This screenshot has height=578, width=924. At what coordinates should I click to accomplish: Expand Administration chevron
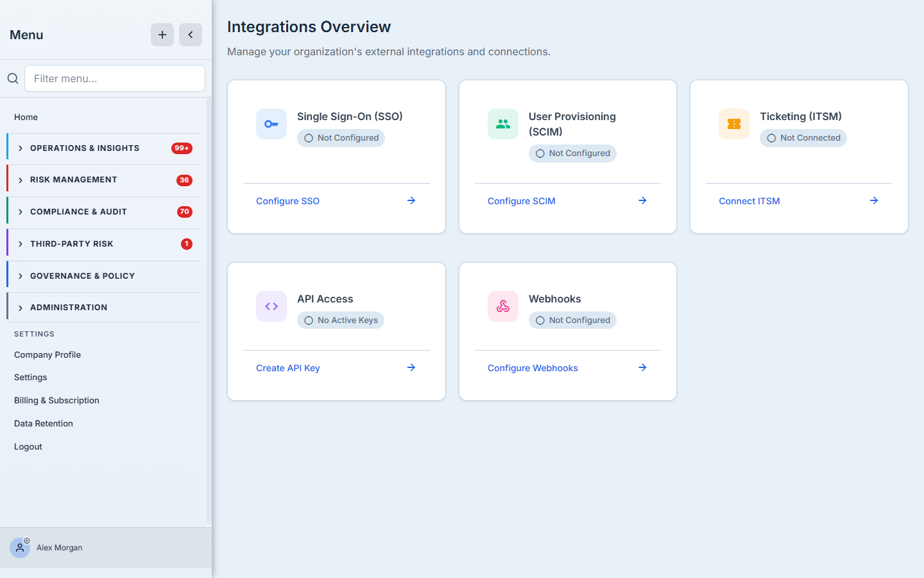pos(21,308)
